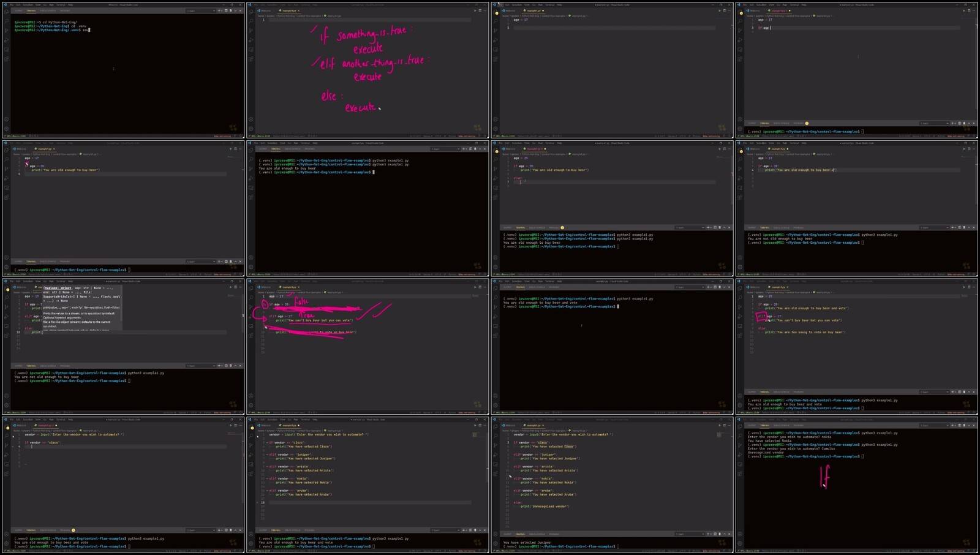Viewport: 980px width, 555px height.
Task: Collapse the if vendor == 'cisco' fold arrow
Action: point(266,442)
